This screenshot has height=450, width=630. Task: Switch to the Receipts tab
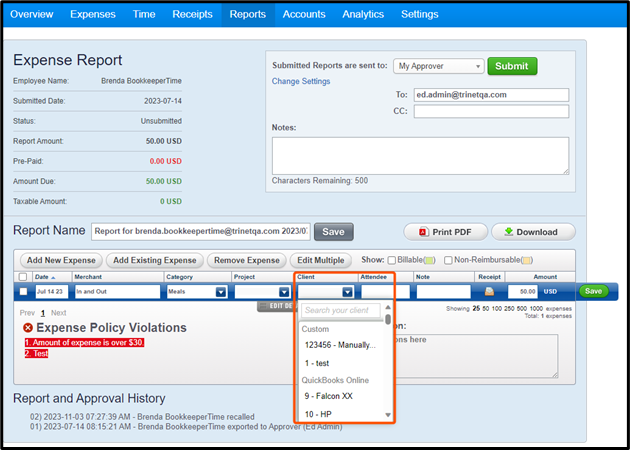pos(192,14)
